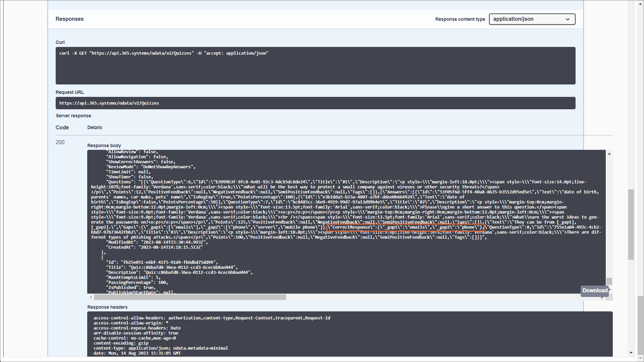This screenshot has width=644, height=362.
Task: Click response body horizontal scroll left arrow
Action: click(x=91, y=297)
